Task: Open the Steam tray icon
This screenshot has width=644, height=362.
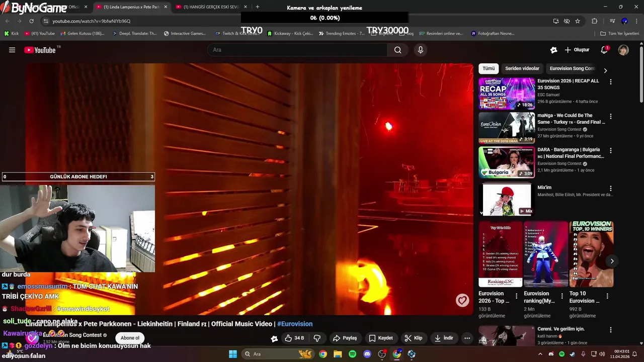Action: point(572,354)
